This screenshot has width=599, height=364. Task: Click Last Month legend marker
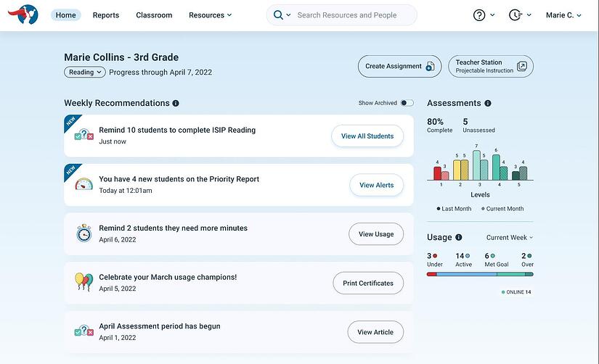[x=439, y=209]
